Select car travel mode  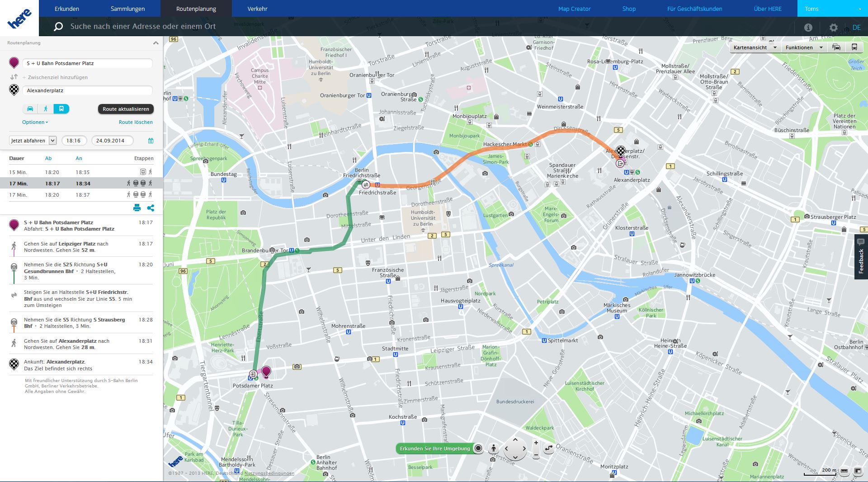tap(30, 109)
